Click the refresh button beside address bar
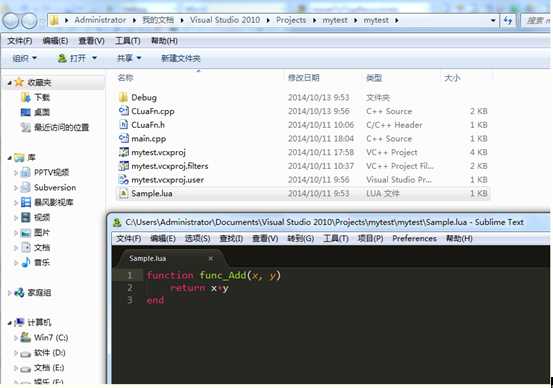Viewport: 553px width, 388px height. 508,20
